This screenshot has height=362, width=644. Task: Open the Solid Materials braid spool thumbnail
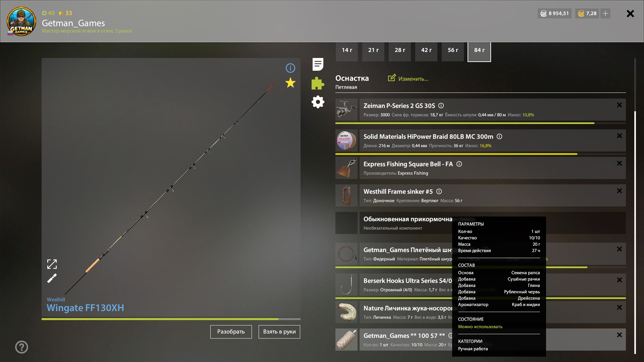(x=346, y=140)
